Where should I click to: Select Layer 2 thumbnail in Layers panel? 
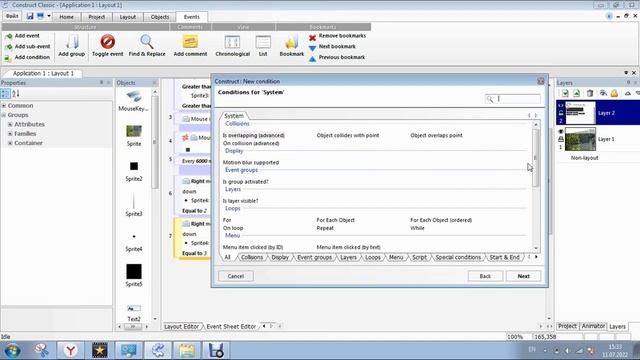580,113
